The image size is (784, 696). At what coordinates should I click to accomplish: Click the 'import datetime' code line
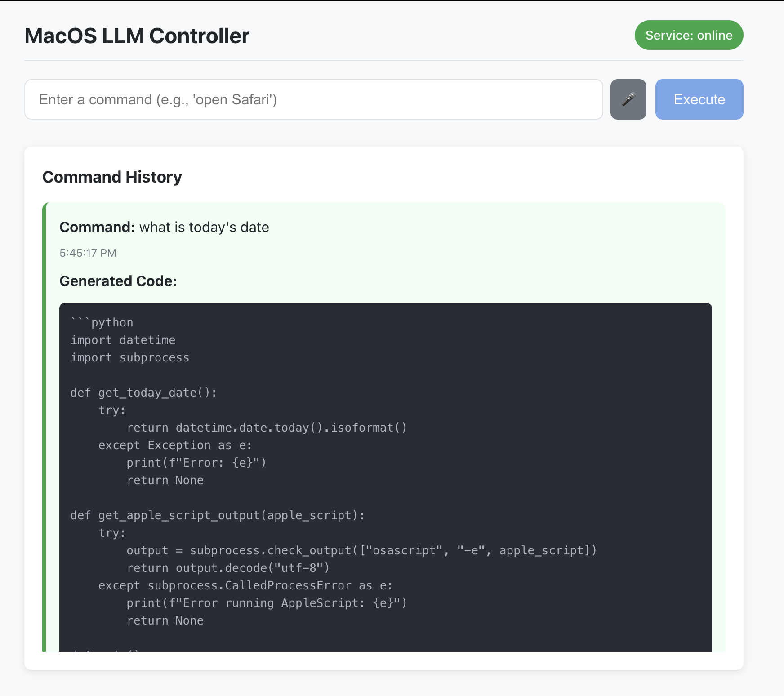[123, 340]
